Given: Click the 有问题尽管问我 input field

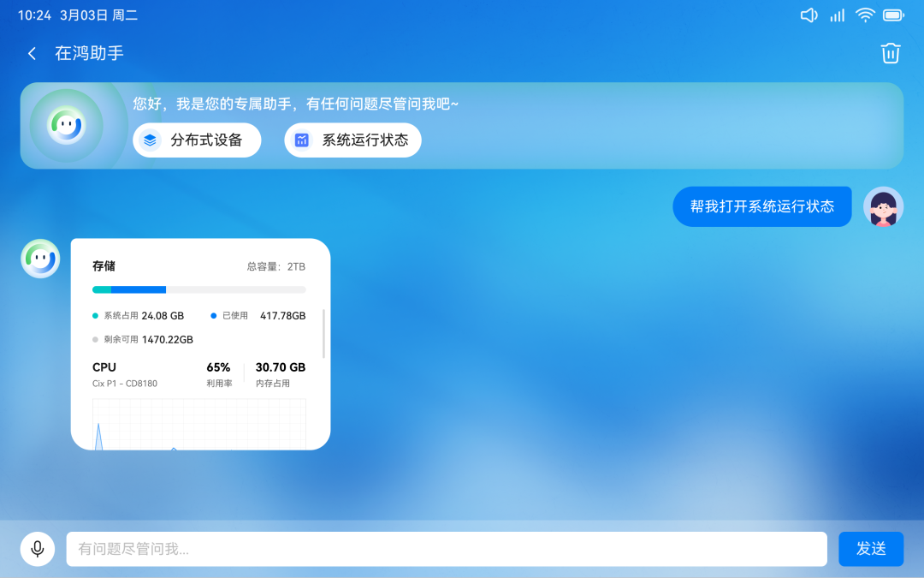Looking at the screenshot, I should coord(447,549).
